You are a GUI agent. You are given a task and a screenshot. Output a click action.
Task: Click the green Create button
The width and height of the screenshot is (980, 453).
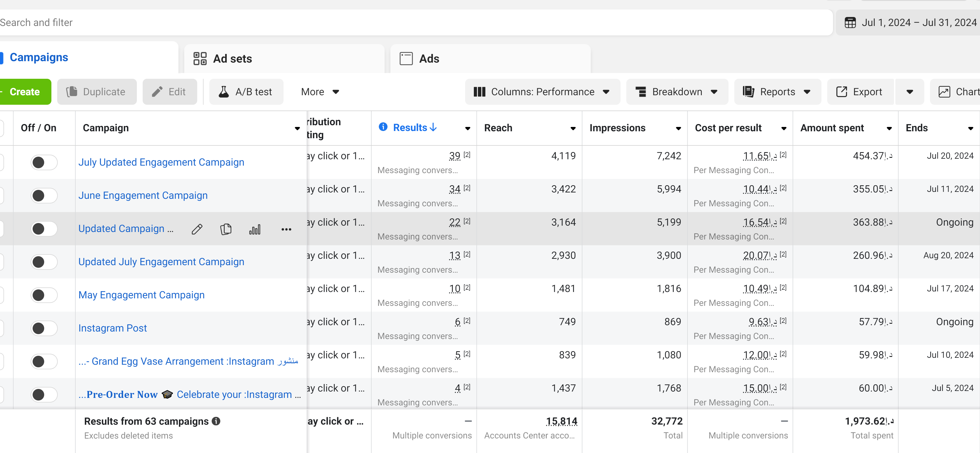[x=24, y=92]
